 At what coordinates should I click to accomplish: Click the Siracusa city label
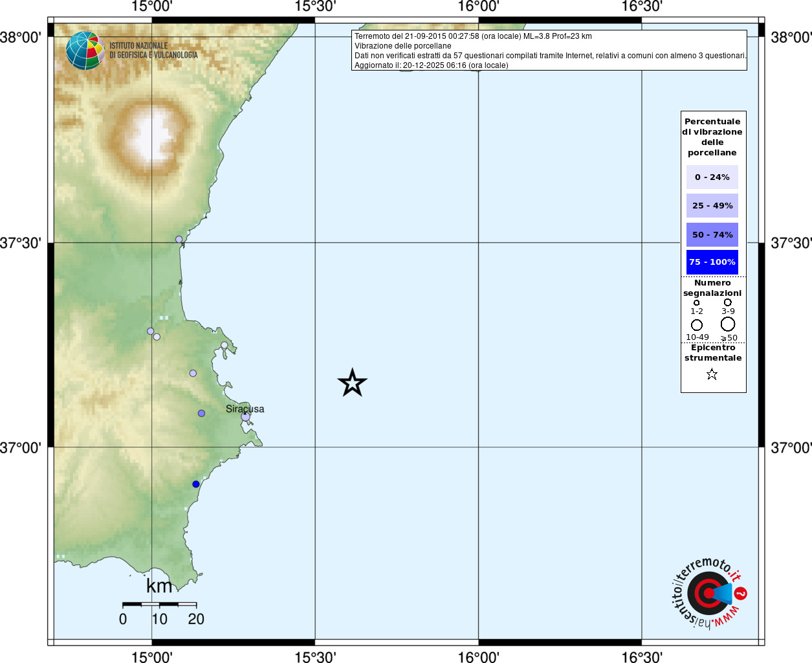tap(245, 409)
